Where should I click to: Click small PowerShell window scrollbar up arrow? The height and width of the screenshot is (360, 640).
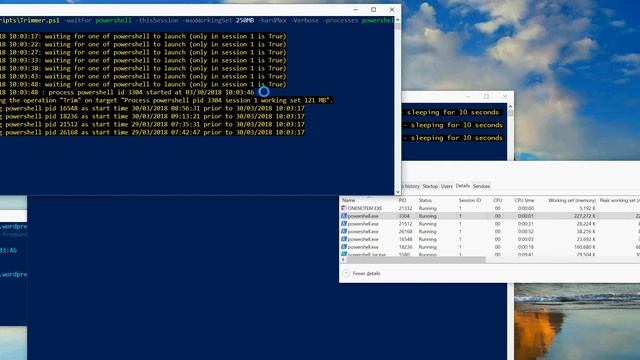tap(510, 107)
